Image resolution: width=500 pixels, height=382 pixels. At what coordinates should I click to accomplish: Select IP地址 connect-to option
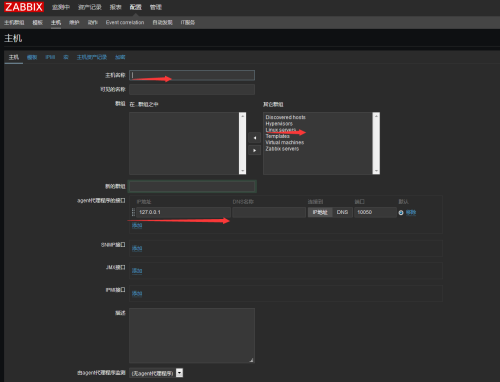click(320, 212)
